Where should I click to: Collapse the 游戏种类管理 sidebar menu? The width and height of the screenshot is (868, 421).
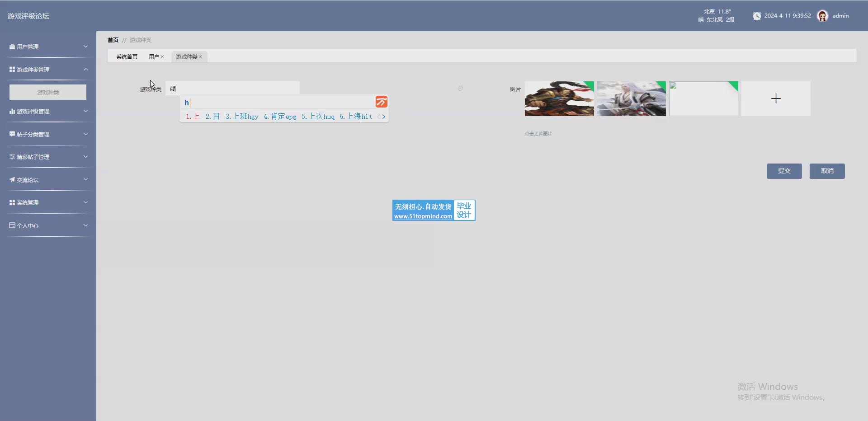pos(48,70)
